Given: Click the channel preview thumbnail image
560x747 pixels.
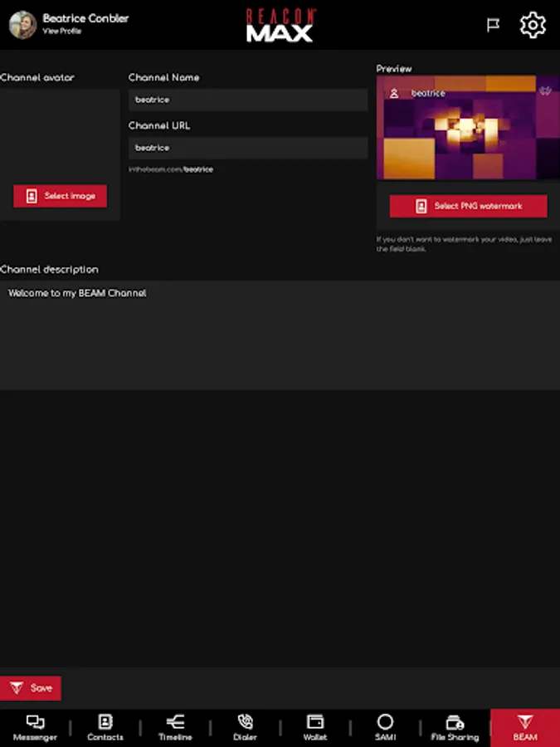Looking at the screenshot, I should tap(468, 128).
